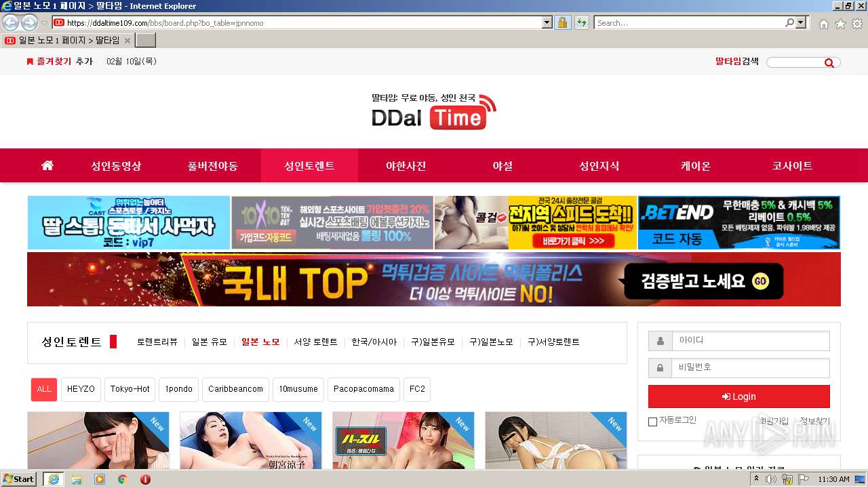Click the Internet Explorer taskbar icon

[x=53, y=479]
